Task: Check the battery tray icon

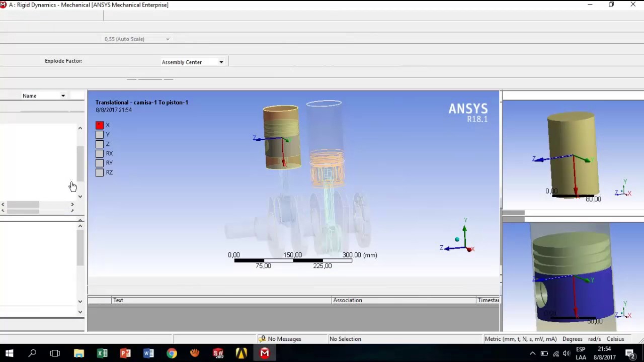Action: (x=544, y=353)
